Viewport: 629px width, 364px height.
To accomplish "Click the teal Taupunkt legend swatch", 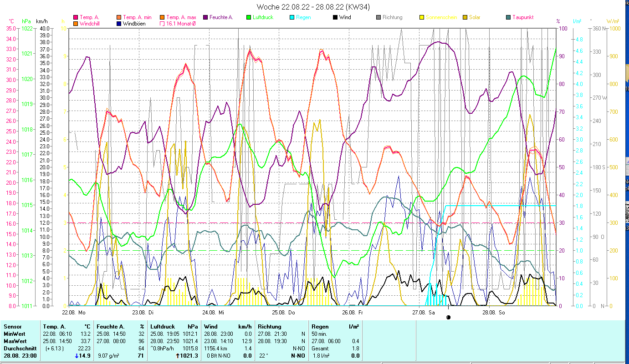I will click(508, 17).
